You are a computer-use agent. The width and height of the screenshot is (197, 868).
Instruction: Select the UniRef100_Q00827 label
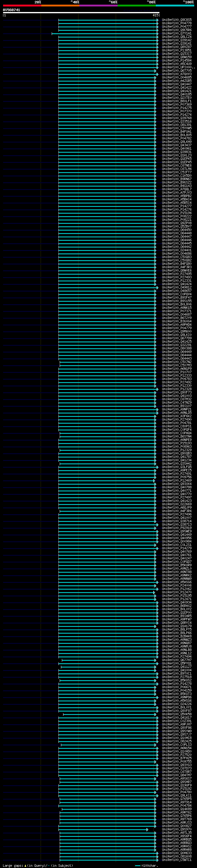[176, 826]
